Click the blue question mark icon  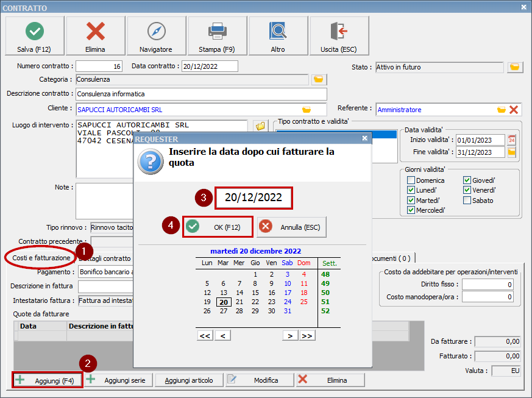click(x=151, y=162)
